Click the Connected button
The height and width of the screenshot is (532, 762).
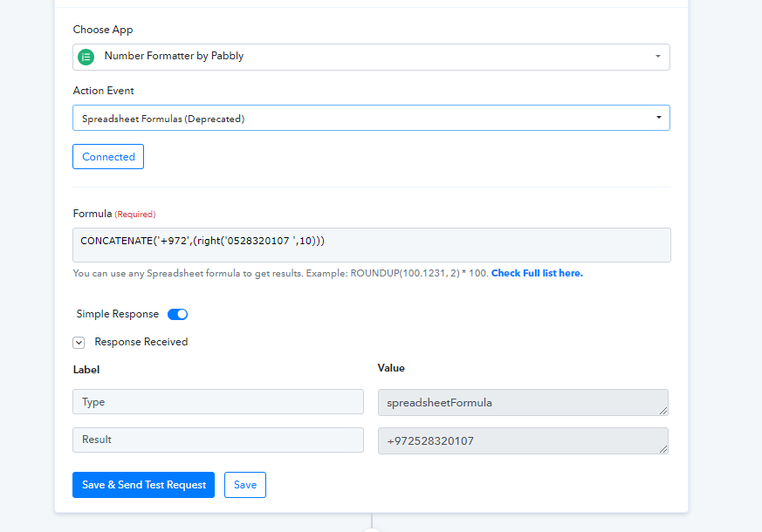tap(108, 157)
